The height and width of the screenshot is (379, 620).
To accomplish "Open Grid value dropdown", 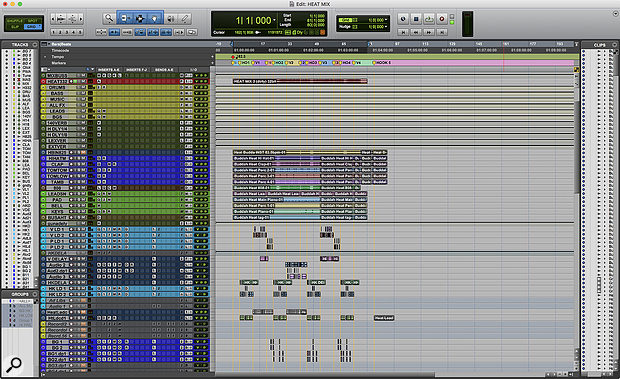I will 386,20.
